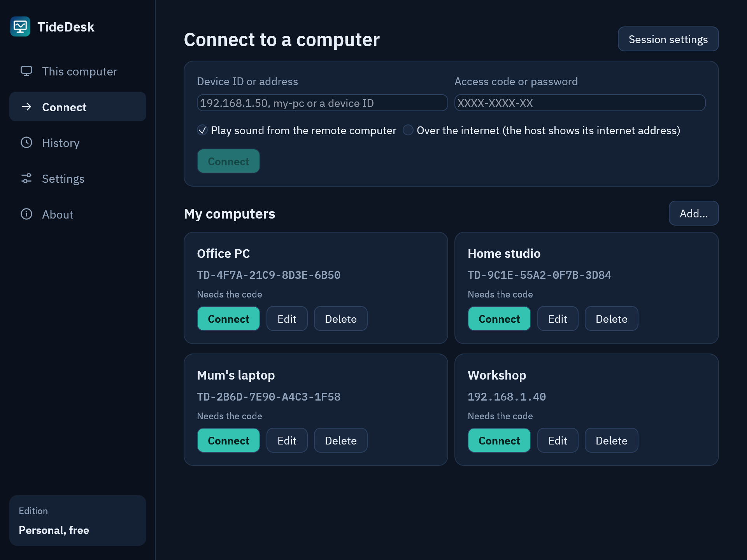Click the ID TD-2B6D-7E90-A4C3-1F58
This screenshot has width=747, height=560.
point(269,397)
